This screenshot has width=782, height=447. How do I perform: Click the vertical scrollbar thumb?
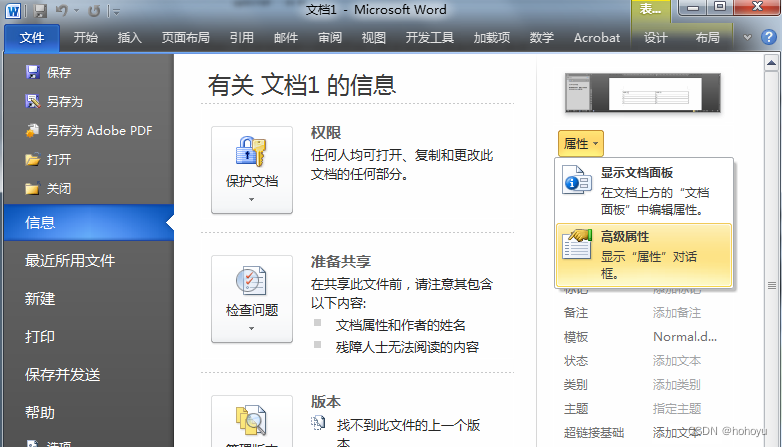pos(771,285)
